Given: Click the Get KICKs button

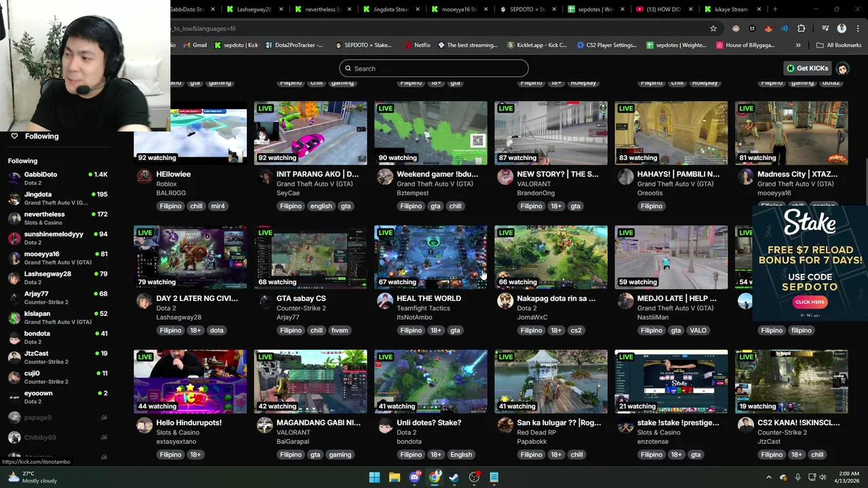Looking at the screenshot, I should (808, 68).
